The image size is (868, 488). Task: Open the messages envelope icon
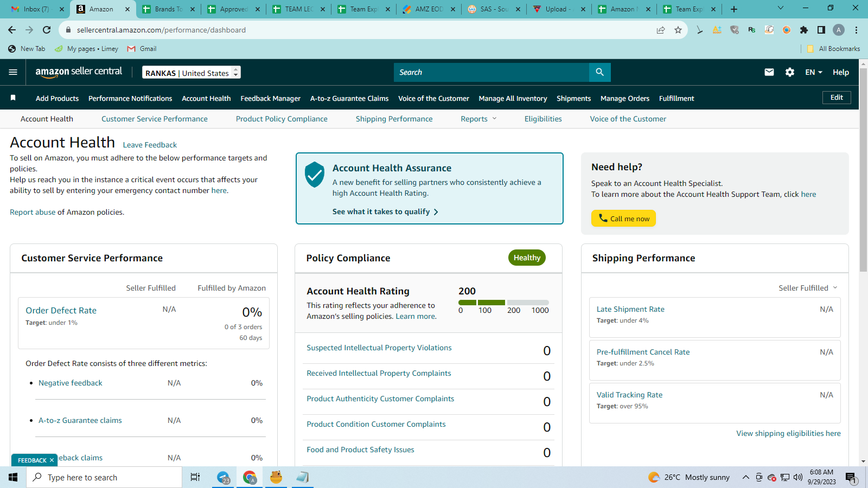769,72
